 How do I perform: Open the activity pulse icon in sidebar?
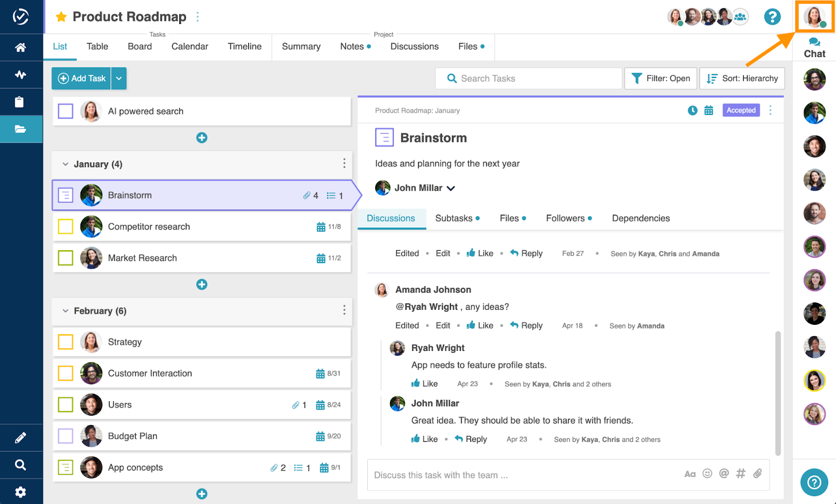[x=20, y=75]
